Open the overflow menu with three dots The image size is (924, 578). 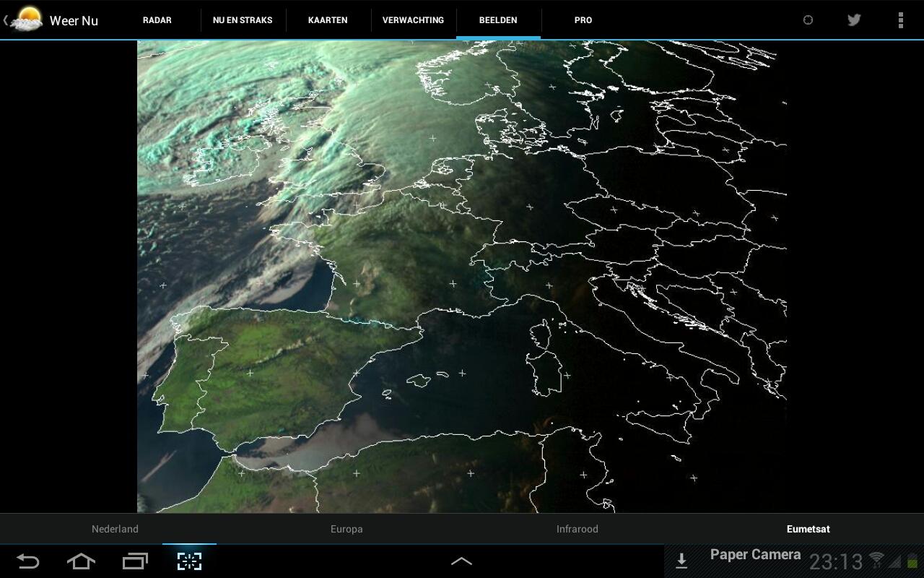(x=901, y=20)
